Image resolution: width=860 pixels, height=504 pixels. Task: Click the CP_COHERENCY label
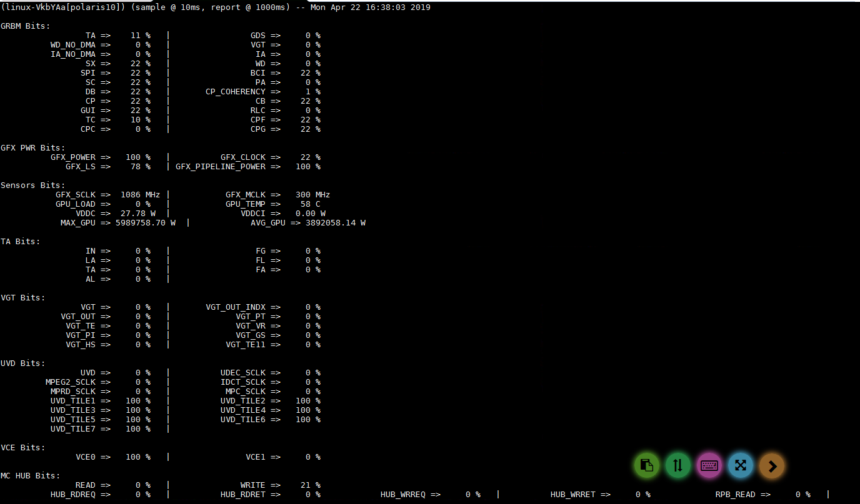pyautogui.click(x=235, y=92)
